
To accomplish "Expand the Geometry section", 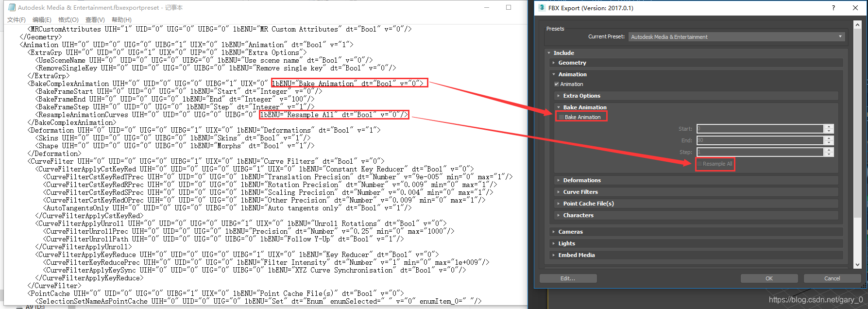I will [x=554, y=63].
